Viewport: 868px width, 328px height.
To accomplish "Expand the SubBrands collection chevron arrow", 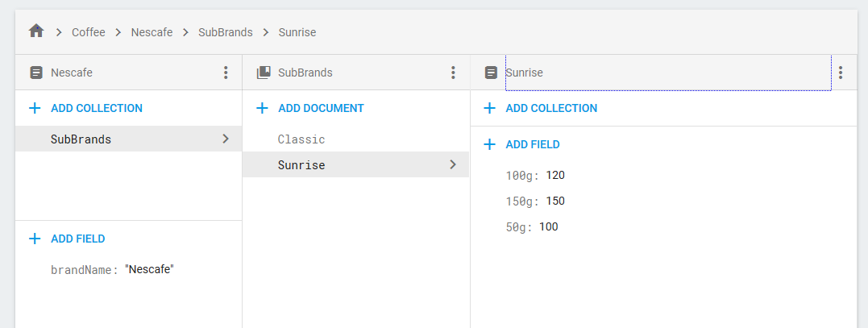I will (225, 139).
